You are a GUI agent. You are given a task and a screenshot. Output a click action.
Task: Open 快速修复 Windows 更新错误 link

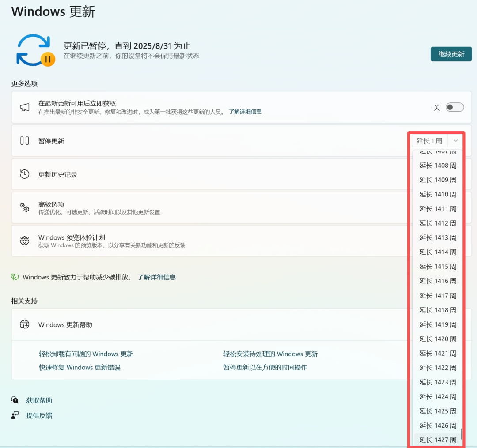click(x=79, y=368)
